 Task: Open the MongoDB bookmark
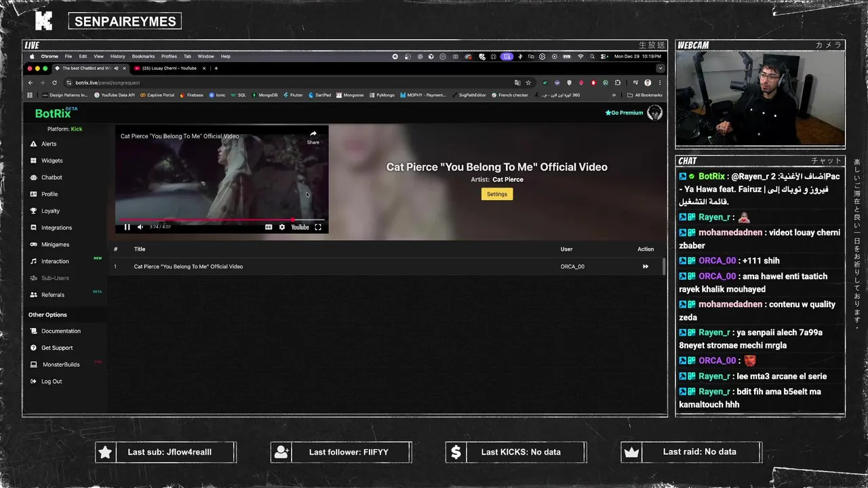264,95
